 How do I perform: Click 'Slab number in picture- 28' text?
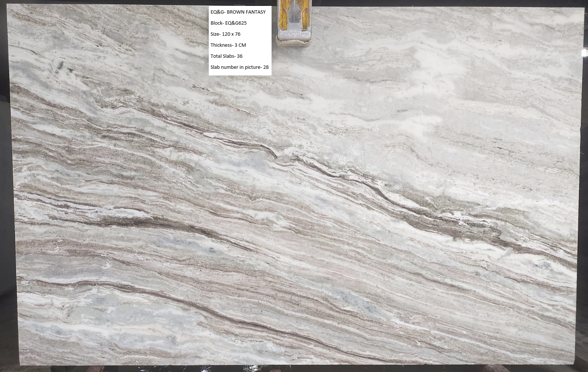239,67
